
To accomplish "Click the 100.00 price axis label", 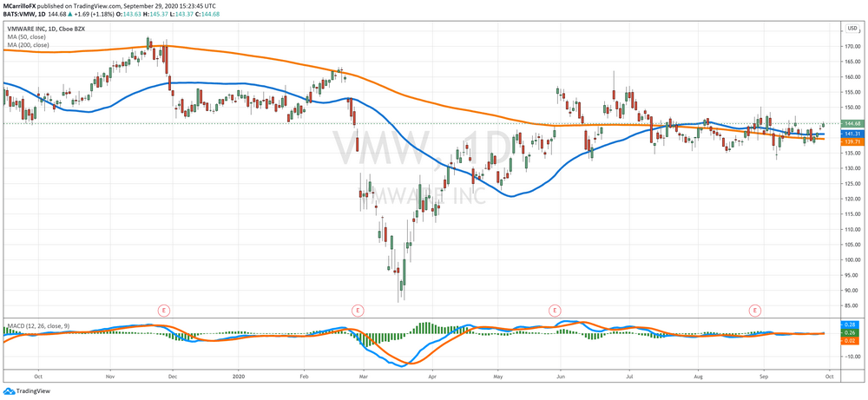I will pyautogui.click(x=853, y=259).
